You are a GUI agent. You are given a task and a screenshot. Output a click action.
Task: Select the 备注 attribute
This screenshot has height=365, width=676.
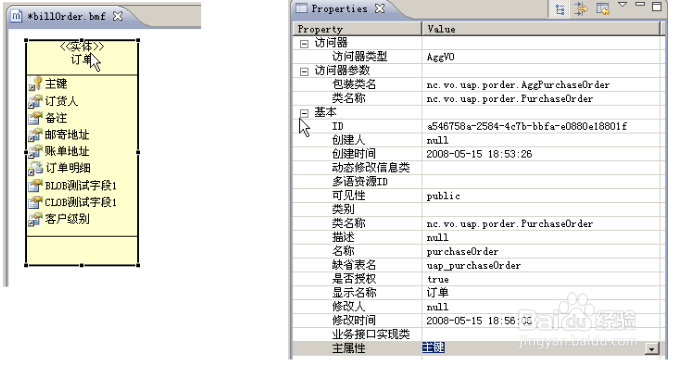(56, 118)
